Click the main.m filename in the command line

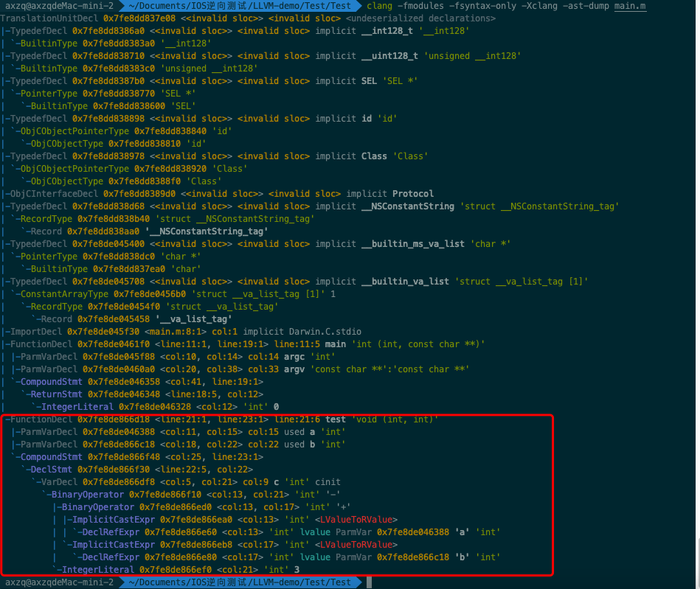[630, 6]
